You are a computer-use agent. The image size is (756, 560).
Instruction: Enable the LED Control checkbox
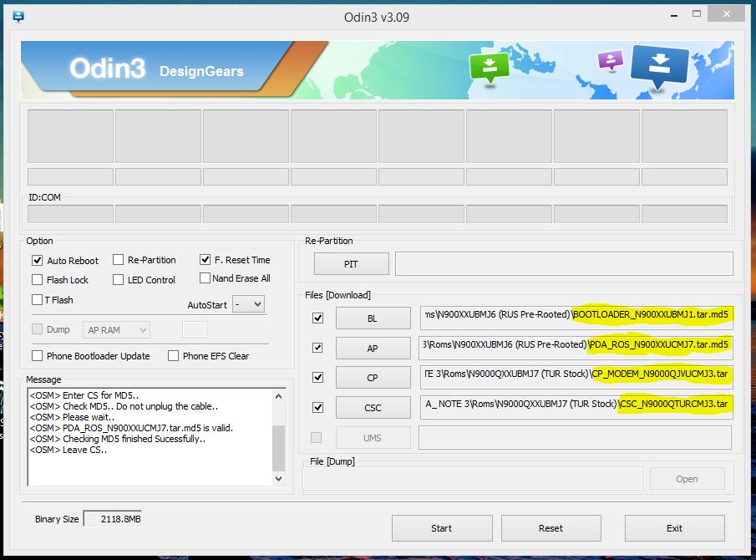[x=118, y=280]
